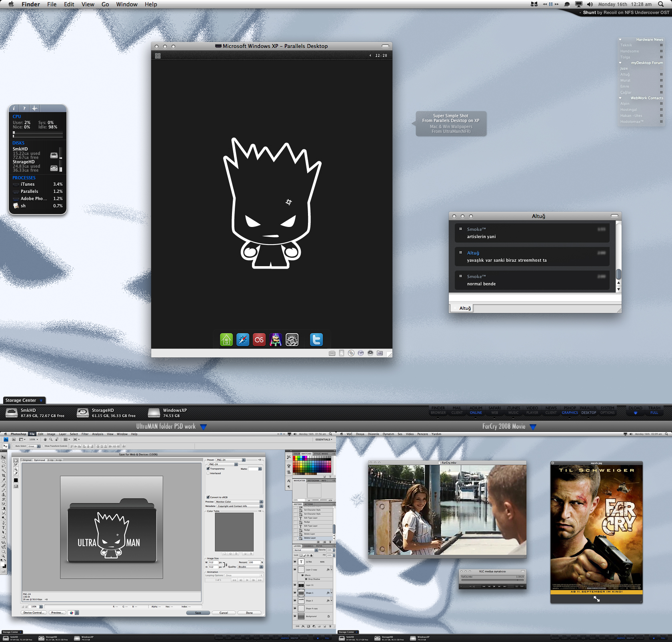Collapse the myDesktop Forum contact group
Screen dimensions: 672x642
pos(620,63)
